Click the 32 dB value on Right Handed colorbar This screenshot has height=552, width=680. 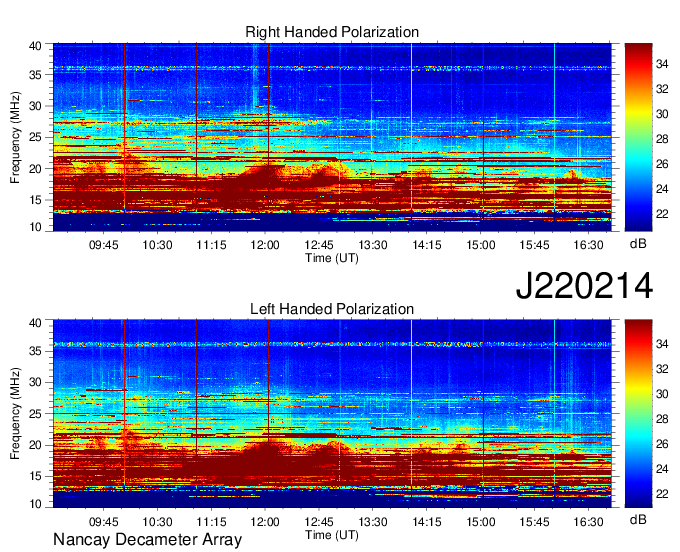pyautogui.click(x=662, y=89)
